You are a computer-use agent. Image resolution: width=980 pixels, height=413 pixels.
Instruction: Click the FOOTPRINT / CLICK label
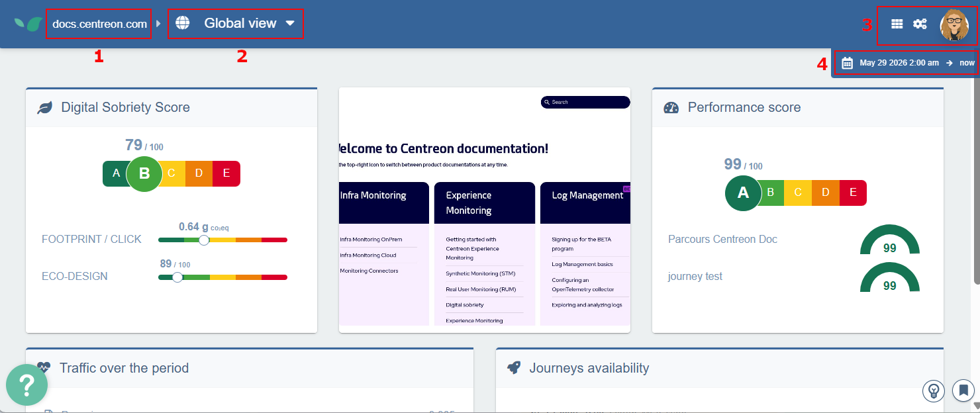[91, 239]
